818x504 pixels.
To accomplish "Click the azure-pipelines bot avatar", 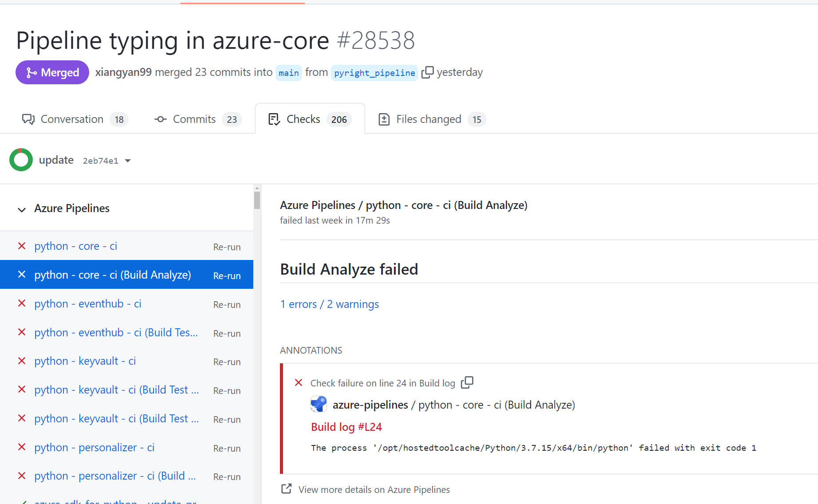I will coord(319,404).
